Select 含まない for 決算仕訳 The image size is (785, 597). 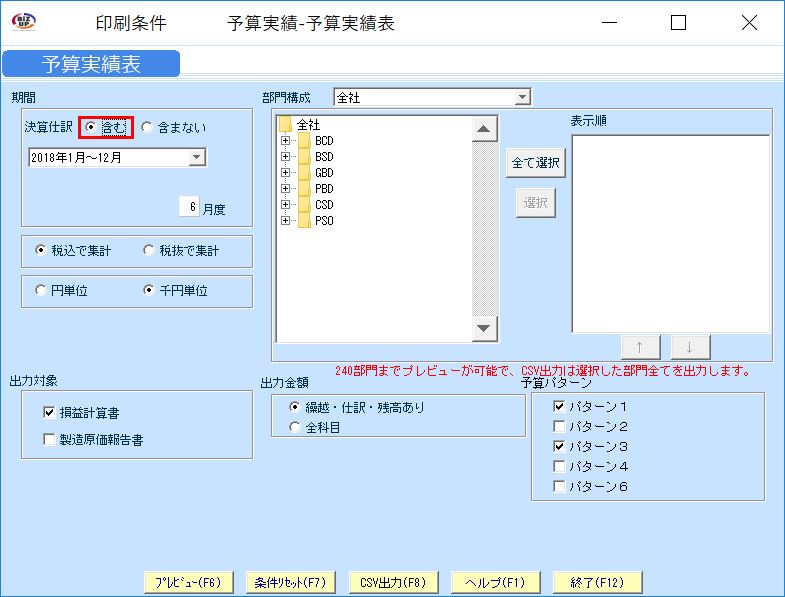pos(147,127)
